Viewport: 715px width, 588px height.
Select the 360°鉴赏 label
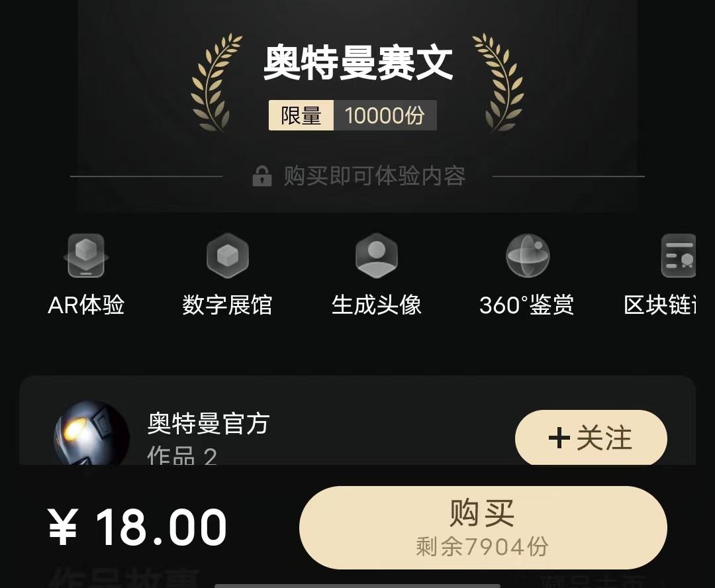[x=527, y=305]
